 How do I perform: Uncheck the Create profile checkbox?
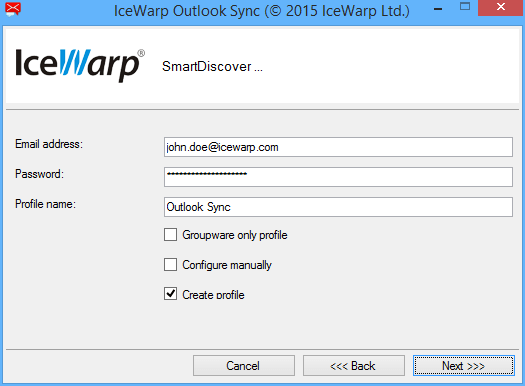point(170,294)
